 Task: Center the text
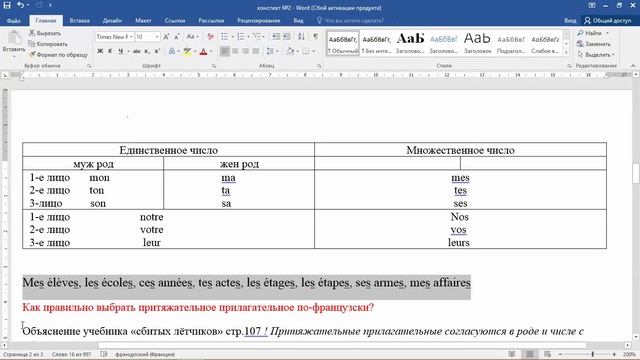pyautogui.click(x=235, y=51)
